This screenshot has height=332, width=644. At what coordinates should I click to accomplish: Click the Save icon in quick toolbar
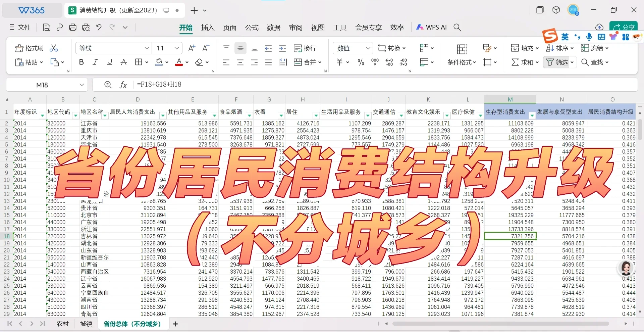(x=47, y=28)
